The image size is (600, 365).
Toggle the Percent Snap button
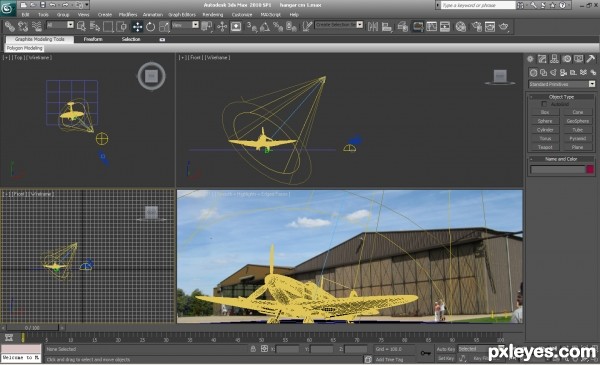(278, 26)
